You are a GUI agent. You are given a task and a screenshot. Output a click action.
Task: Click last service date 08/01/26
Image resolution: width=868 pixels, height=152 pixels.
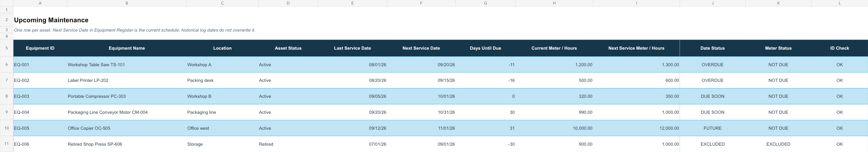[x=352, y=65]
